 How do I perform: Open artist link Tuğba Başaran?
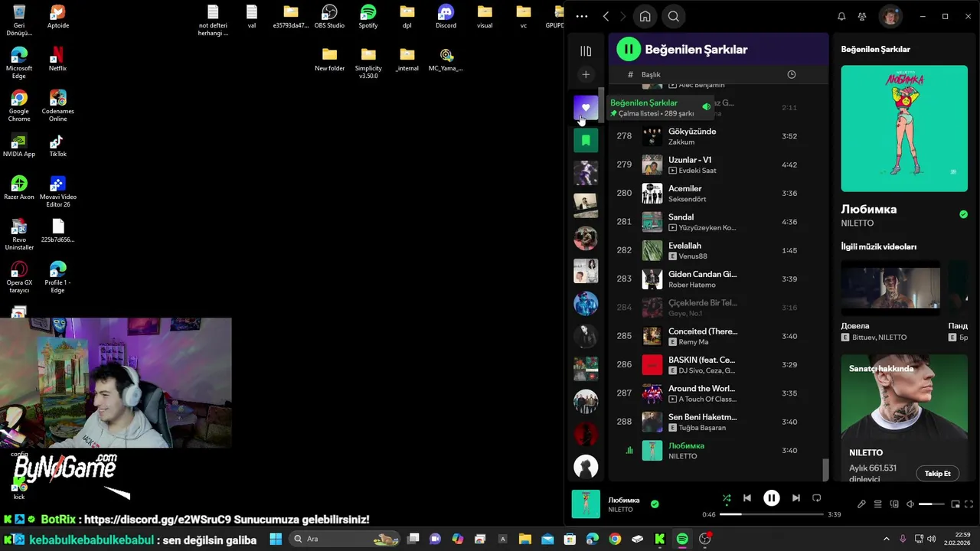coord(702,428)
